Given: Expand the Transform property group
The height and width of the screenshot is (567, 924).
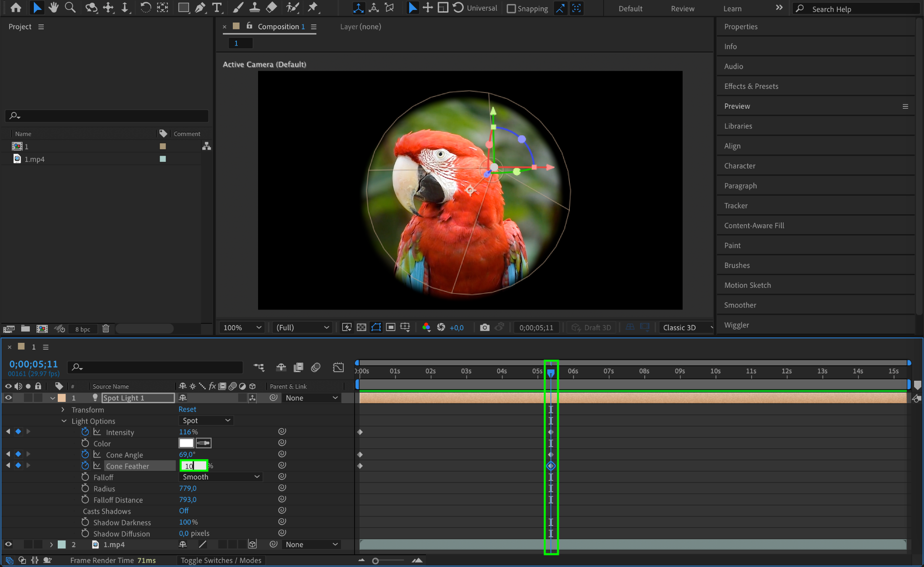Looking at the screenshot, I should [x=63, y=410].
